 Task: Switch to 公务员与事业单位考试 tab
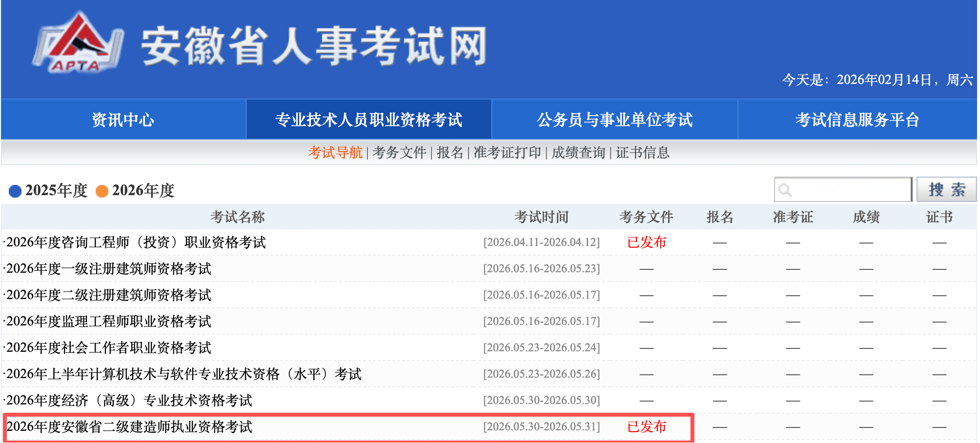[614, 120]
